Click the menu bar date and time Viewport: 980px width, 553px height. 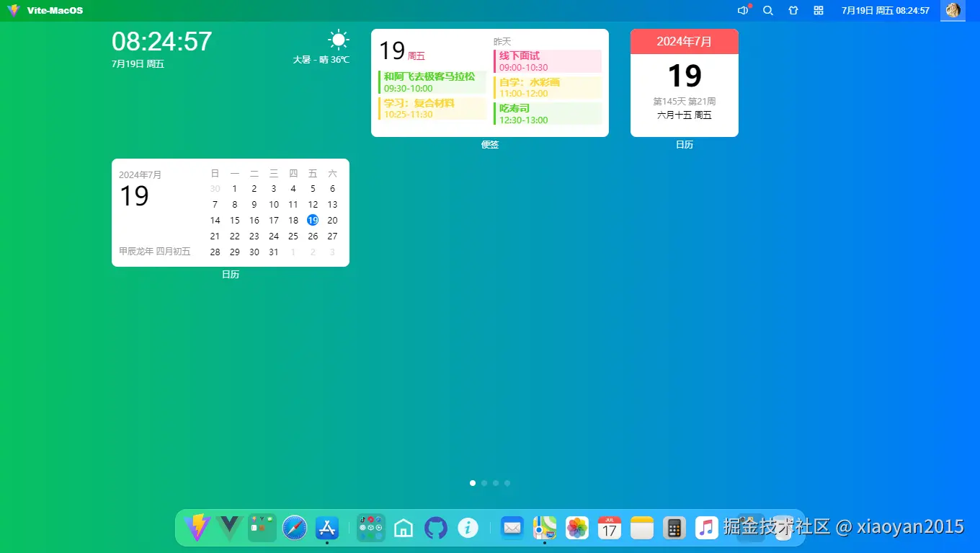tap(886, 11)
